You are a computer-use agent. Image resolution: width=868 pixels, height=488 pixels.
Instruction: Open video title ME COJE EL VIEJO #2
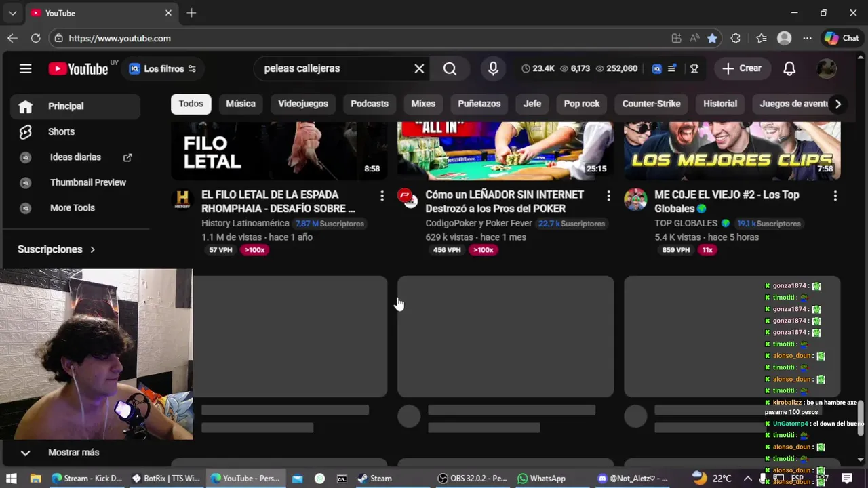pyautogui.click(x=727, y=201)
